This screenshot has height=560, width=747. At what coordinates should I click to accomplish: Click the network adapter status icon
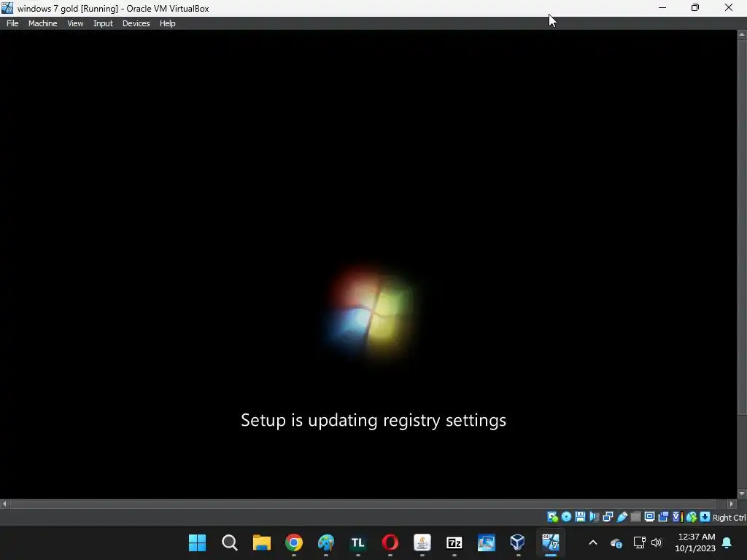coord(608,517)
